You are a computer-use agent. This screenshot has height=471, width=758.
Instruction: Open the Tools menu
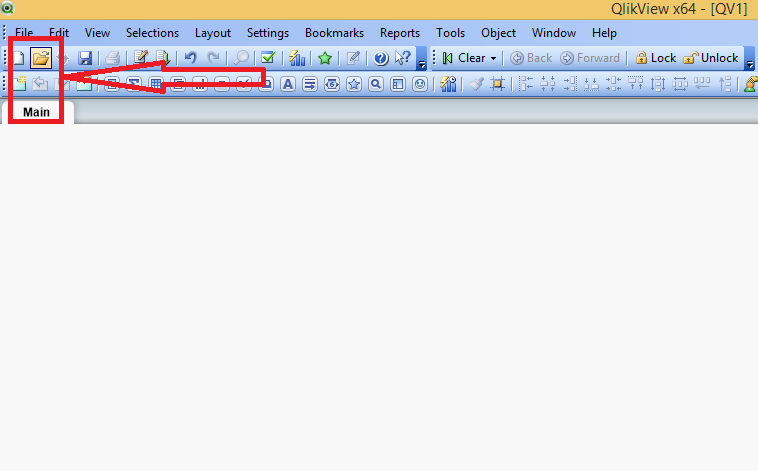[450, 33]
